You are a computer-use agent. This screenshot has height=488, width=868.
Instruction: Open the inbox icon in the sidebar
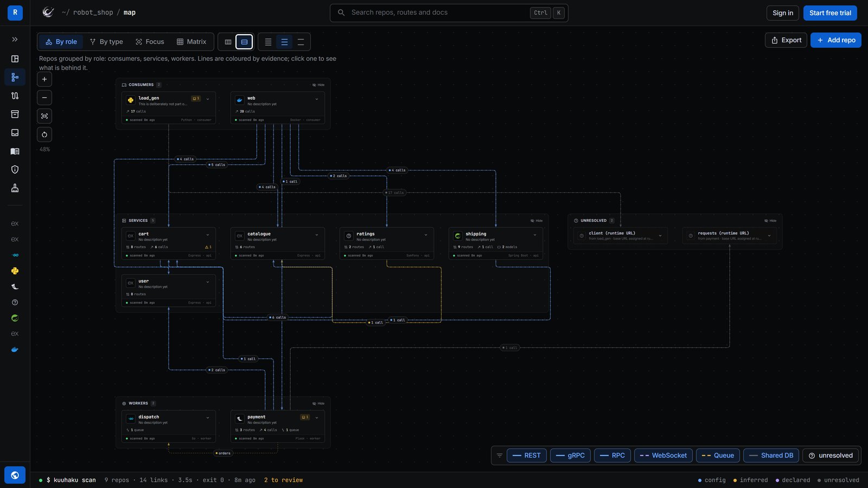click(x=15, y=132)
